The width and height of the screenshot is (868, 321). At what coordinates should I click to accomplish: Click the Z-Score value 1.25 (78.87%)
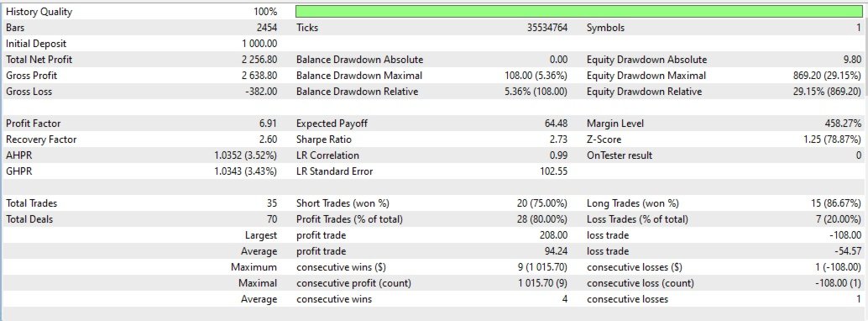(x=833, y=139)
